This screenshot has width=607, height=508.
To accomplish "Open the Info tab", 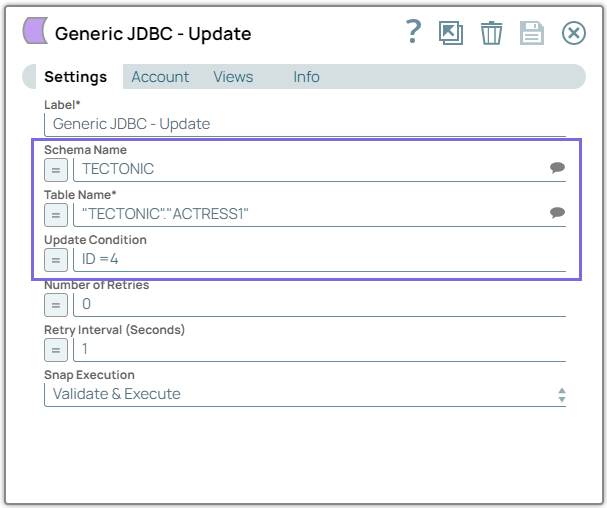I will (306, 77).
